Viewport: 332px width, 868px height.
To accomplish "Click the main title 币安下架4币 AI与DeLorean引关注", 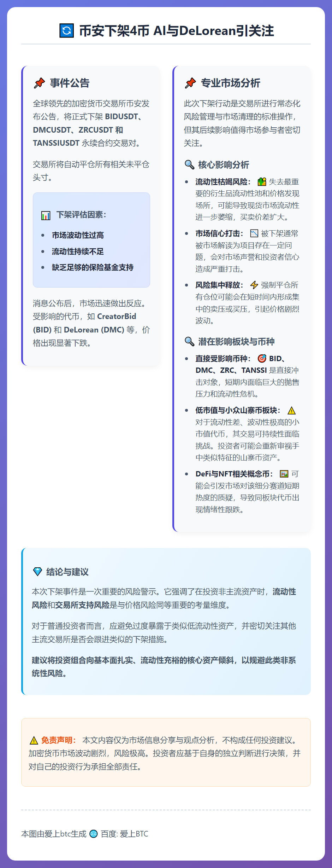I will click(x=177, y=31).
